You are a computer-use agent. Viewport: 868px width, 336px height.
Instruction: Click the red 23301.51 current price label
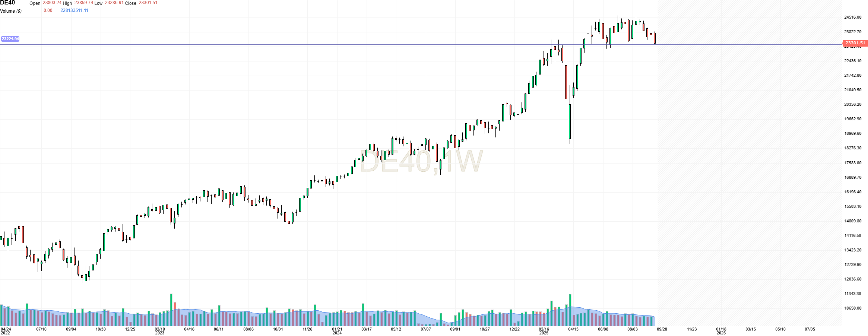(855, 43)
